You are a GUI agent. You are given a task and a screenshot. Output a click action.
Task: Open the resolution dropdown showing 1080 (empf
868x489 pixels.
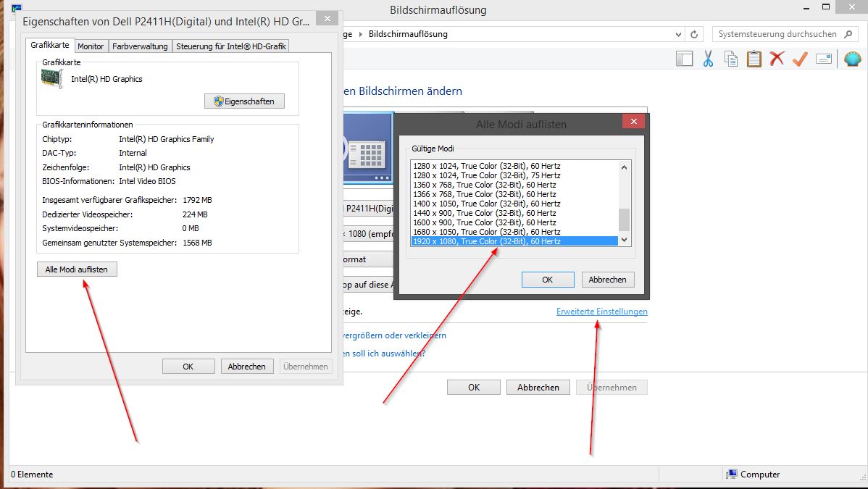pyautogui.click(x=369, y=234)
